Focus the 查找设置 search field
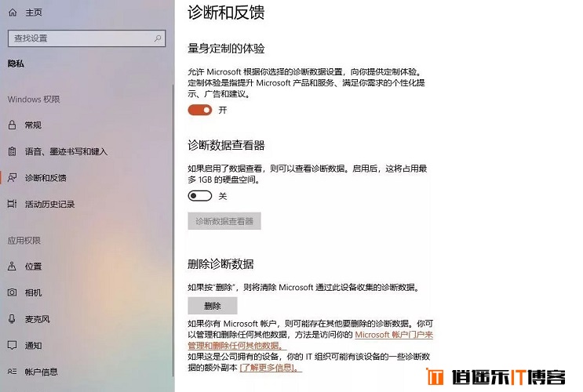 point(86,38)
